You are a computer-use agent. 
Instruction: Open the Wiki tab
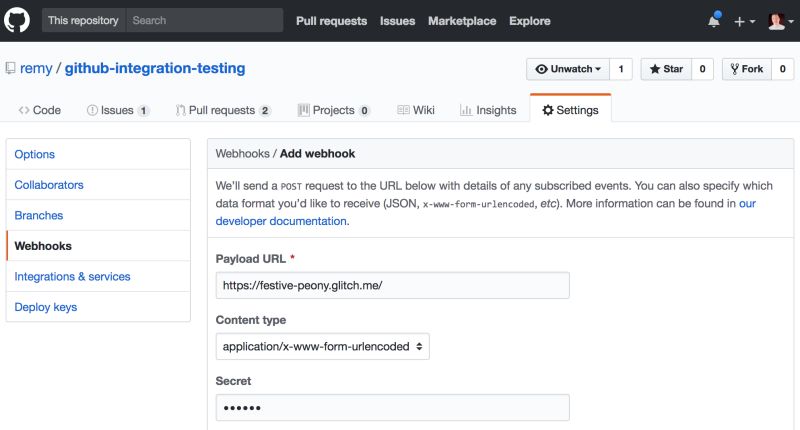pos(416,110)
